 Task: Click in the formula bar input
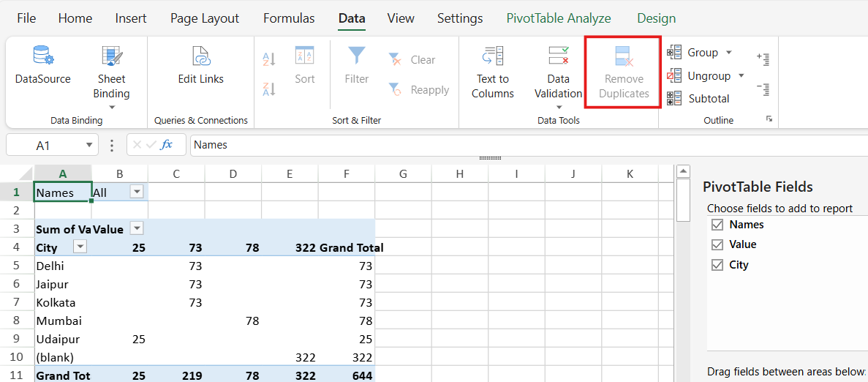pyautogui.click(x=529, y=145)
